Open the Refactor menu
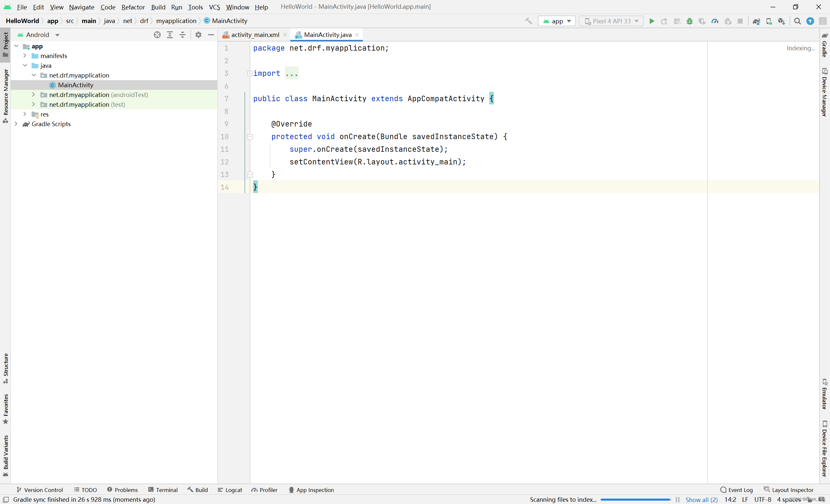830x504 pixels. tap(133, 7)
